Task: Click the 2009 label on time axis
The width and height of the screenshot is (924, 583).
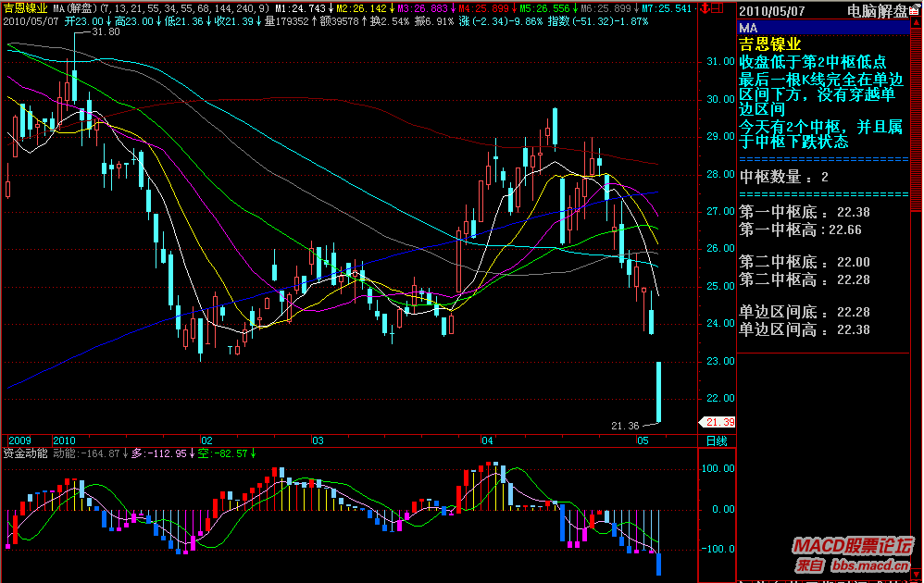Action: (20, 441)
